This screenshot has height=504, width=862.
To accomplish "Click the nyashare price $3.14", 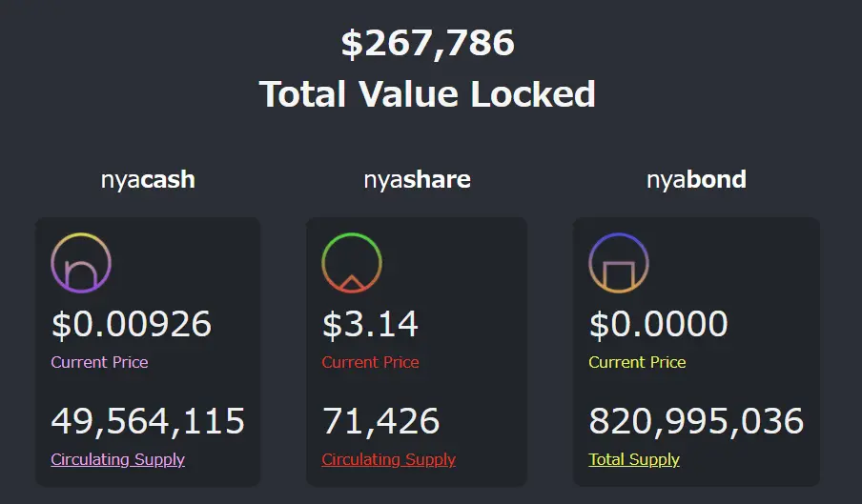I will [x=370, y=324].
